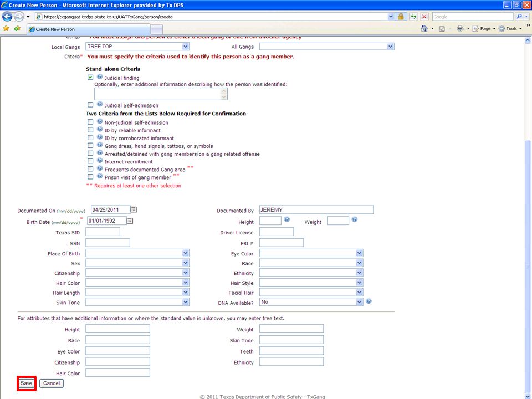Click the Add to Favorites icon

click(17, 28)
